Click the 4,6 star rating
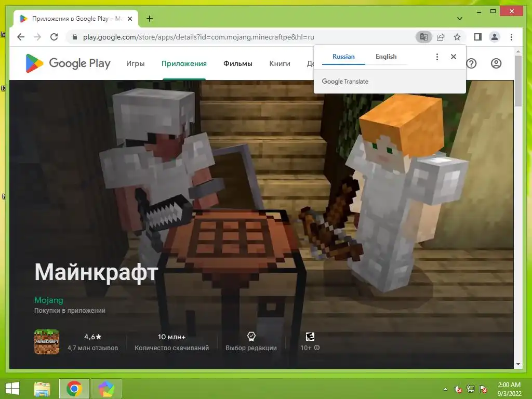This screenshot has height=399, width=532. (x=92, y=337)
